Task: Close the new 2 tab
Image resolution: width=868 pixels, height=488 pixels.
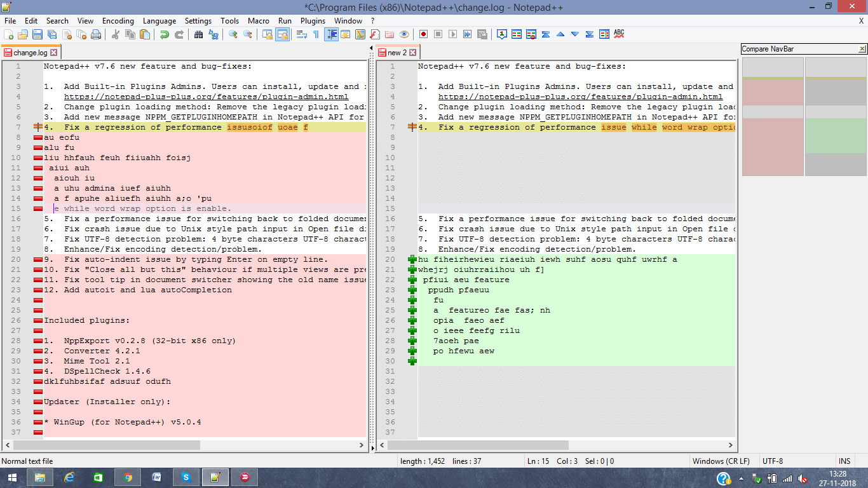Action: (413, 53)
